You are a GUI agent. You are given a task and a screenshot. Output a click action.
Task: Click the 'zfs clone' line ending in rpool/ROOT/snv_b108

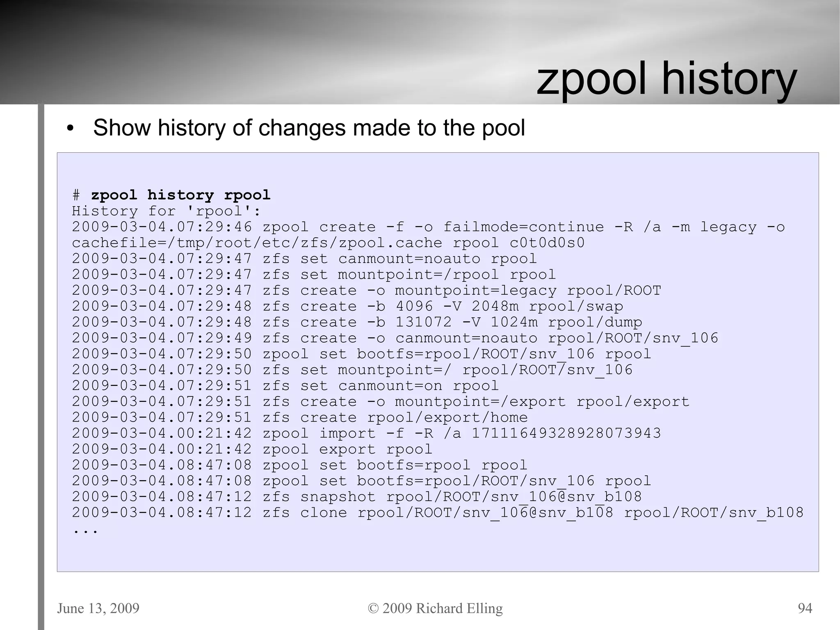coord(438,513)
